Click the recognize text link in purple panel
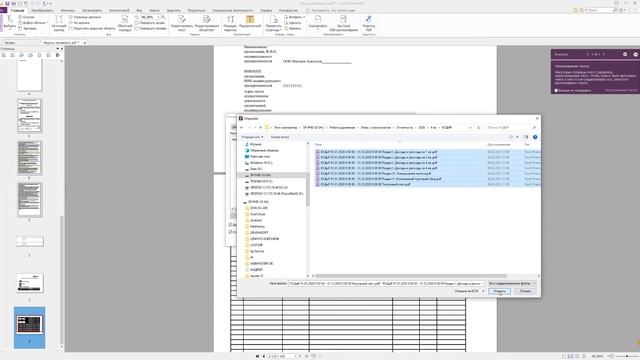 620,90
